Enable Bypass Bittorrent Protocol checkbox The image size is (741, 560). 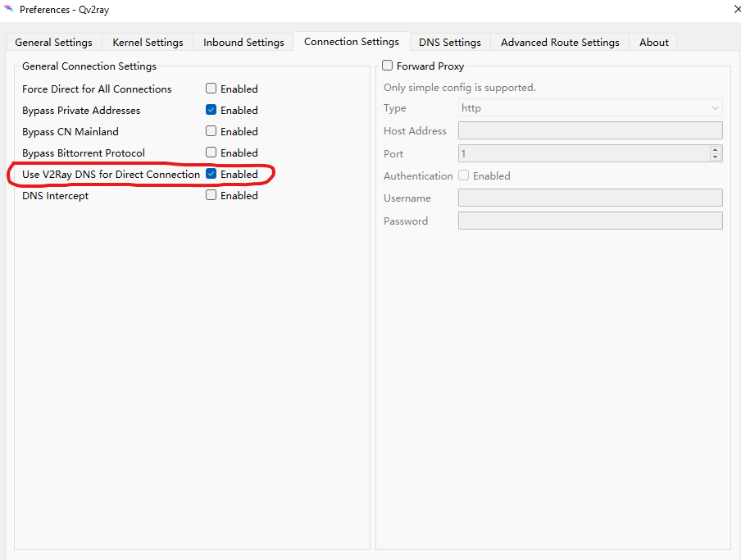[211, 153]
